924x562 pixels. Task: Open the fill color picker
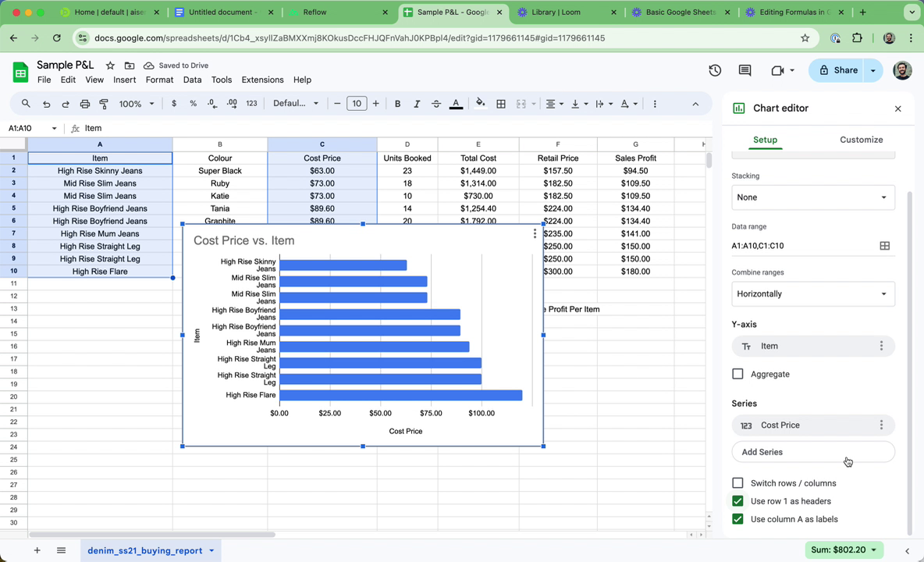(x=480, y=104)
